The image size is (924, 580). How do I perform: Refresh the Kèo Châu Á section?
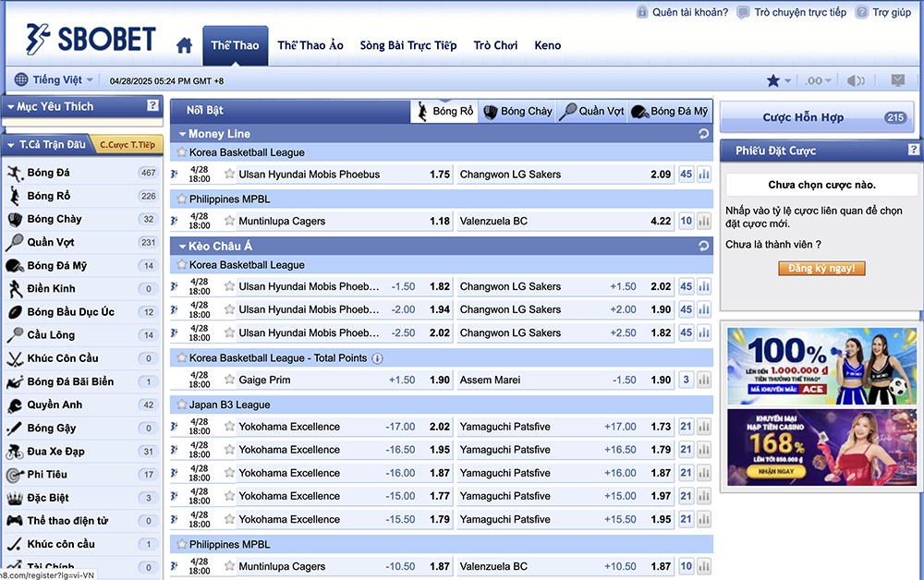click(x=703, y=247)
